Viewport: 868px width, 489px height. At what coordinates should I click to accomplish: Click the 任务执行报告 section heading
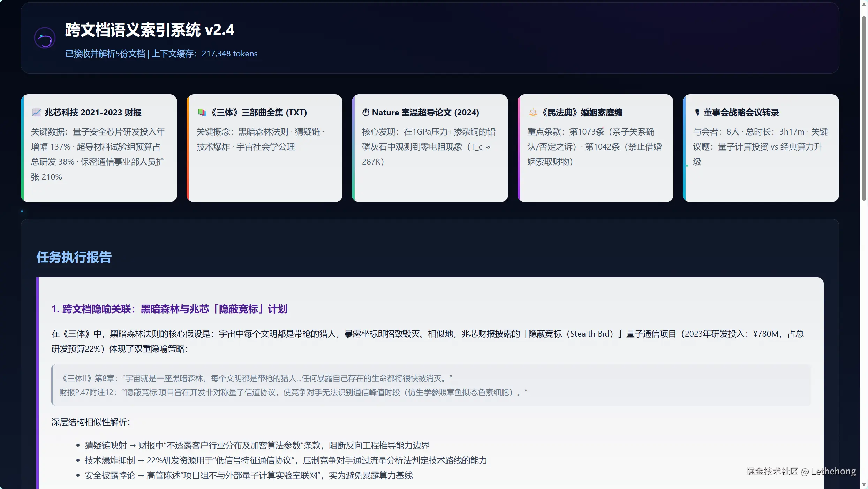[x=74, y=257]
